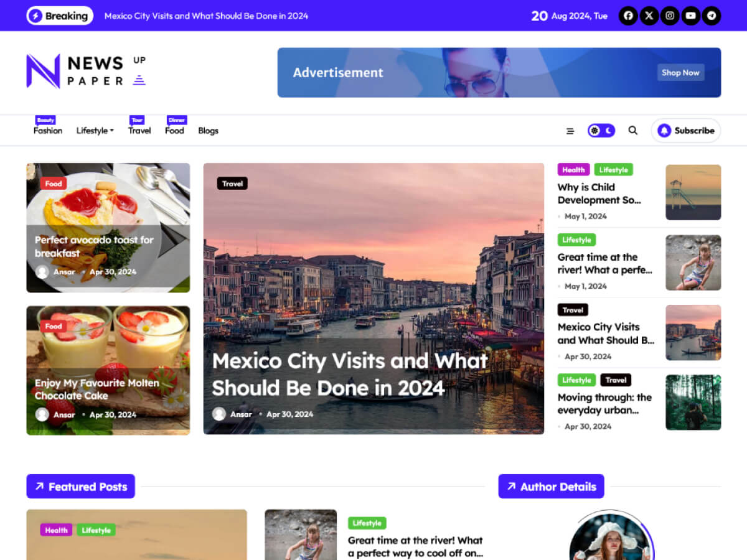Open Blogs from the navigation menu
Viewport: 747px width, 560px height.
point(208,131)
